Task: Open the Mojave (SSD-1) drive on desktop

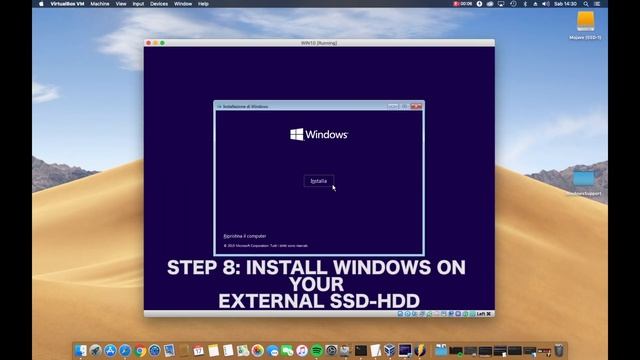Action: (x=585, y=25)
